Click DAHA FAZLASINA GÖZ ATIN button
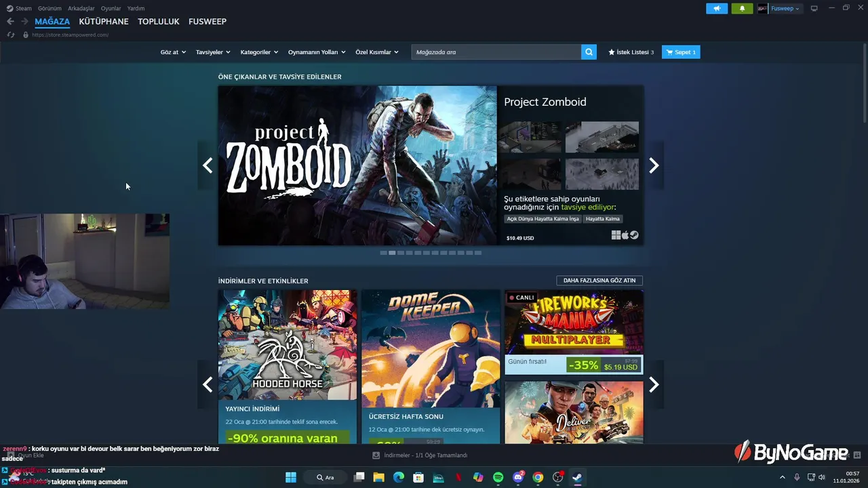The image size is (868, 488). click(599, 281)
